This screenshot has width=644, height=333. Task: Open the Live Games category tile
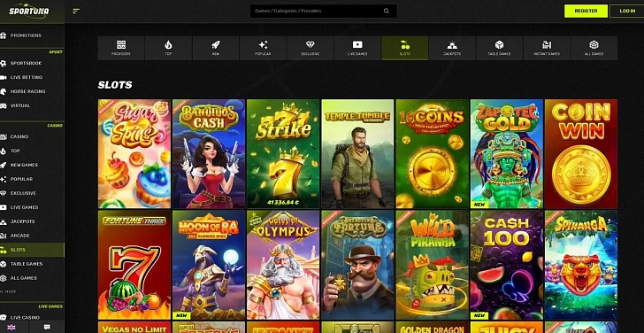pos(357,48)
